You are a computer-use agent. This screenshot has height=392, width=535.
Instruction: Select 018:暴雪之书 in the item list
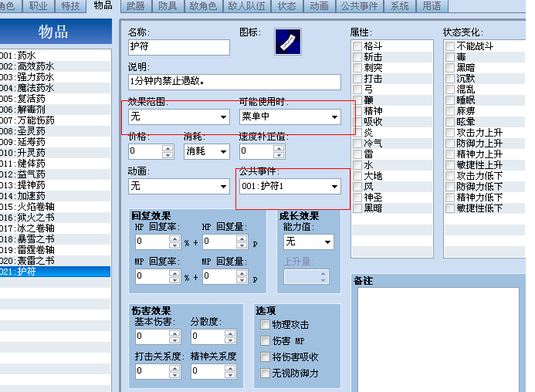tap(56, 238)
